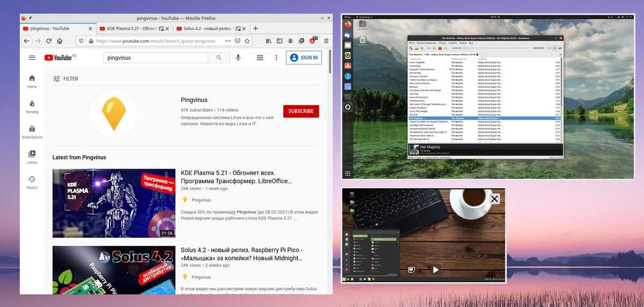Select 'Her Majesty' row in Audacious playlist
This screenshot has width=644, height=307.
coord(485,118)
